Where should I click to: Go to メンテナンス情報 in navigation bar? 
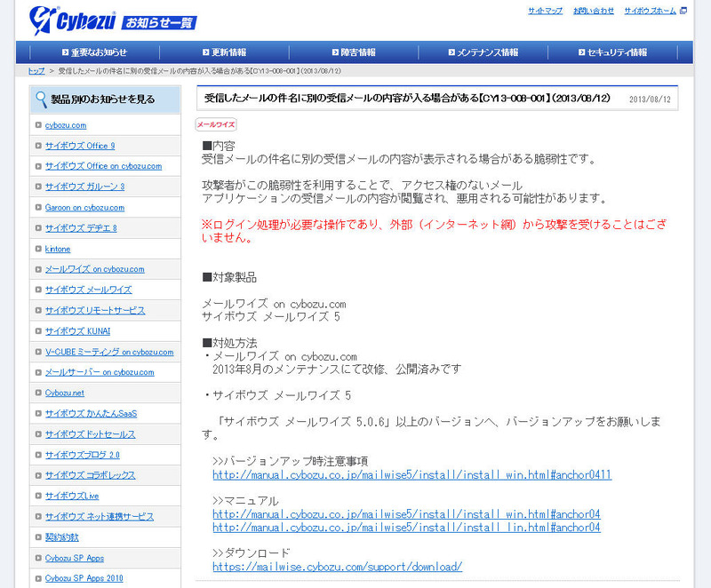pyautogui.click(x=487, y=52)
